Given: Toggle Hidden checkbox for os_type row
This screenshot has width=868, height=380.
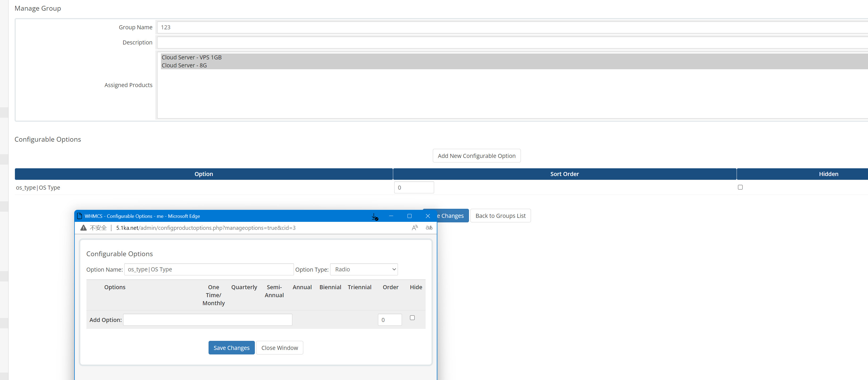Looking at the screenshot, I should click(740, 187).
